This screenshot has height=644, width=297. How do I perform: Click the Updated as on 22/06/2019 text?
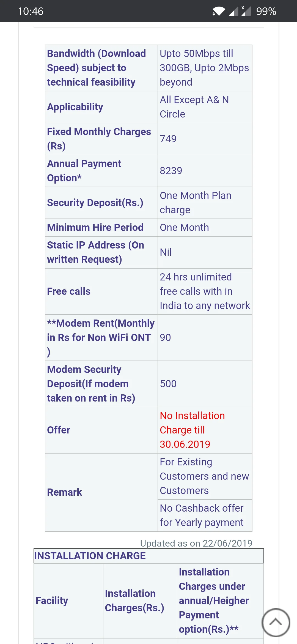pos(196,543)
